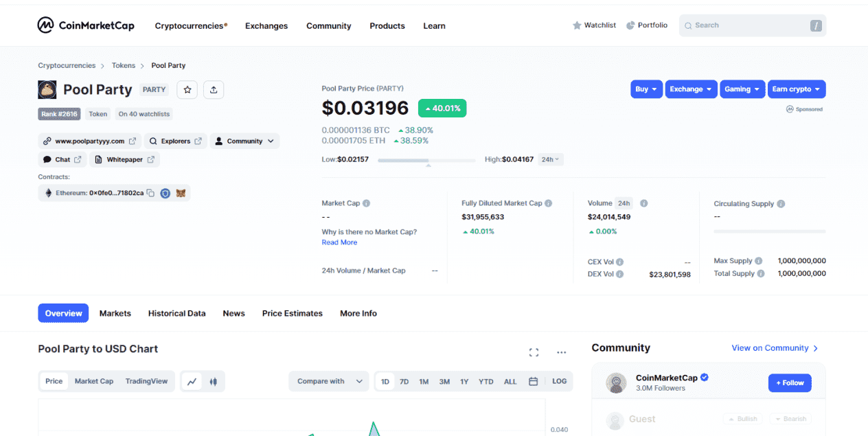Select YTD chart range
The width and height of the screenshot is (868, 436).
[x=486, y=381]
